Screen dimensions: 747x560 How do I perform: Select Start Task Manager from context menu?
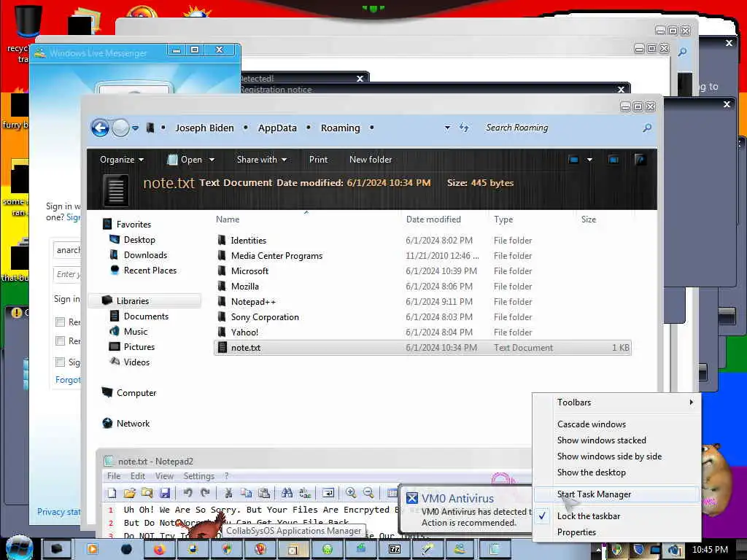coord(616,494)
